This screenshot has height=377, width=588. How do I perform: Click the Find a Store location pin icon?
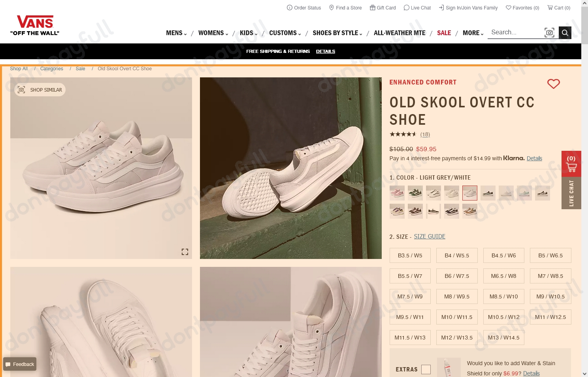pos(332,8)
